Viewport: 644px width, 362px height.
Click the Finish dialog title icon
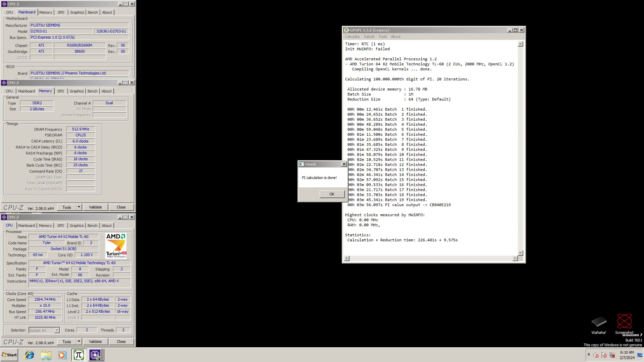pyautogui.click(x=302, y=164)
